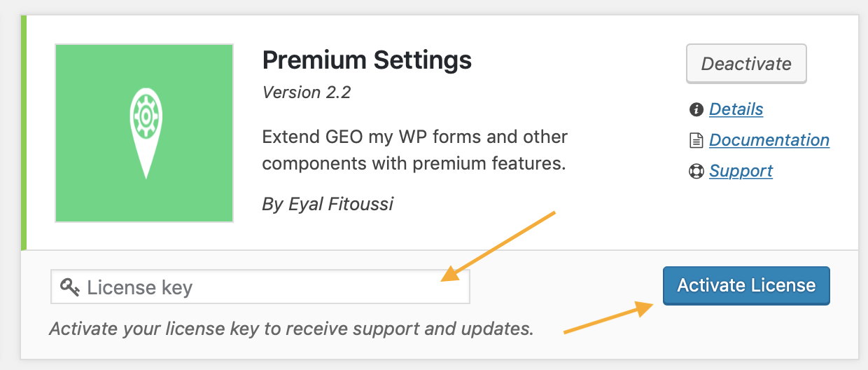Select the green Premium Settings plugin thumbnail
Viewport: 868px width, 370px height.
(144, 133)
